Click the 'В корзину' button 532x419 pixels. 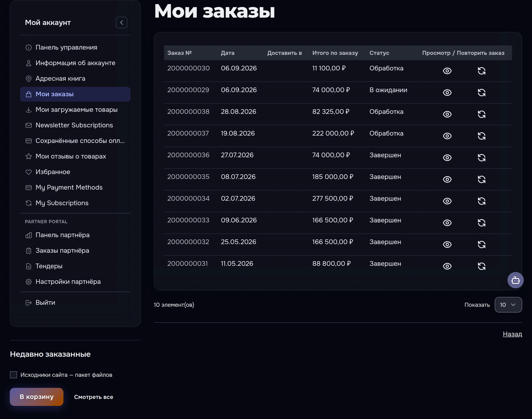point(36,397)
